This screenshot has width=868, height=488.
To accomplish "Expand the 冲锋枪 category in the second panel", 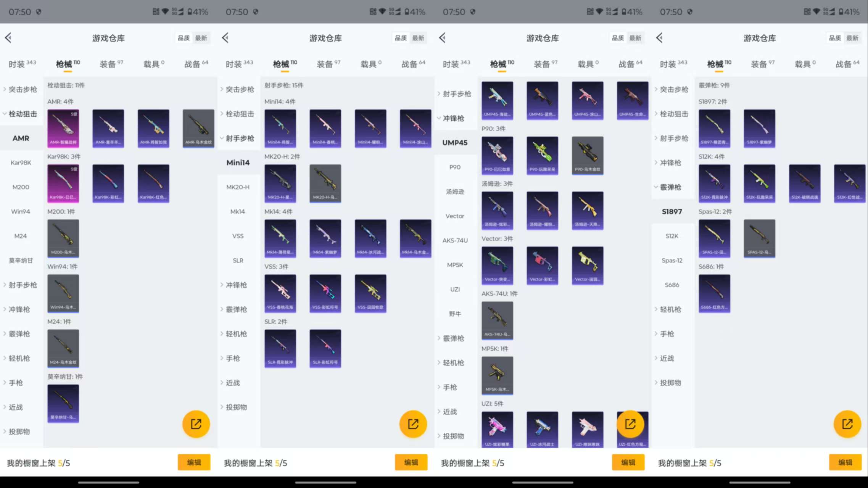I will [x=236, y=285].
